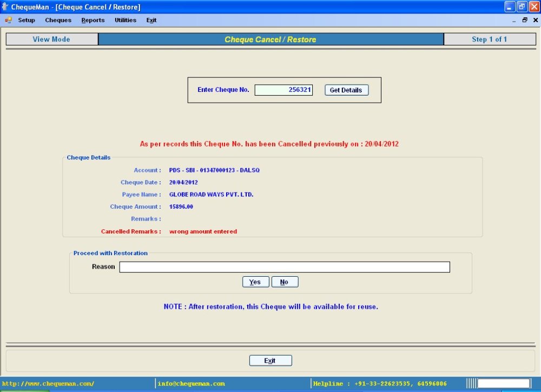Click the Get Details button
Image resolution: width=541 pixels, height=392 pixels.
click(x=346, y=90)
